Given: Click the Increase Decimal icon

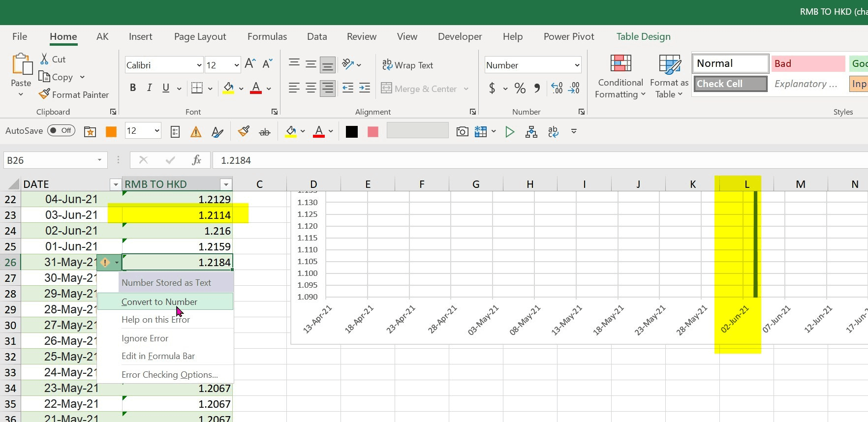Looking at the screenshot, I should [557, 88].
